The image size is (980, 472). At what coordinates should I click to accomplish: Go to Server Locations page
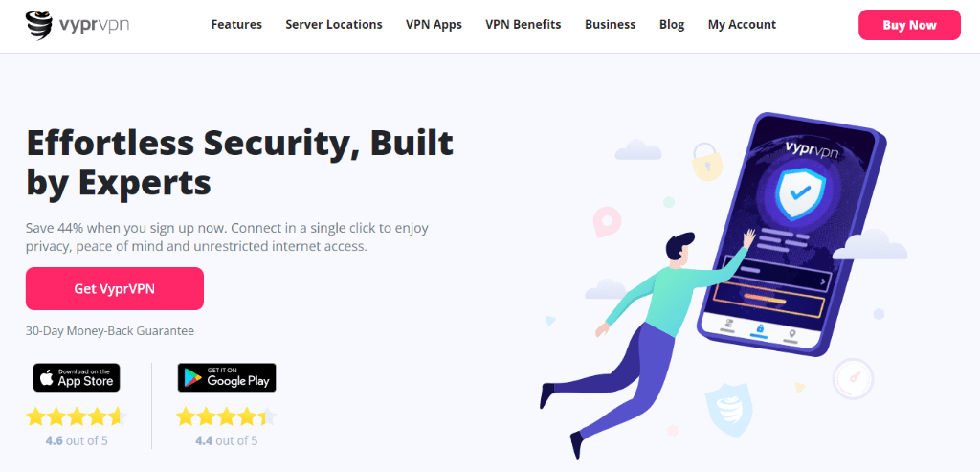tap(334, 24)
